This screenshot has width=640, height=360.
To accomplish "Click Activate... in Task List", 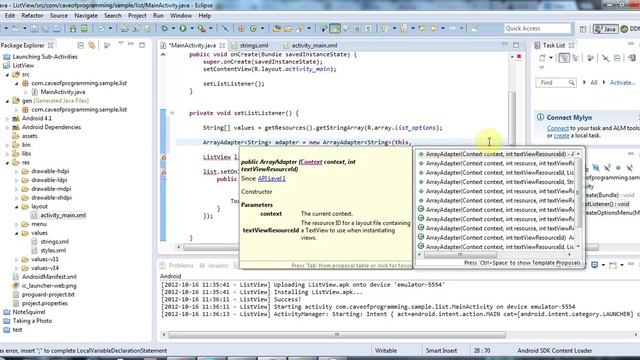I will pyautogui.click(x=622, y=82).
